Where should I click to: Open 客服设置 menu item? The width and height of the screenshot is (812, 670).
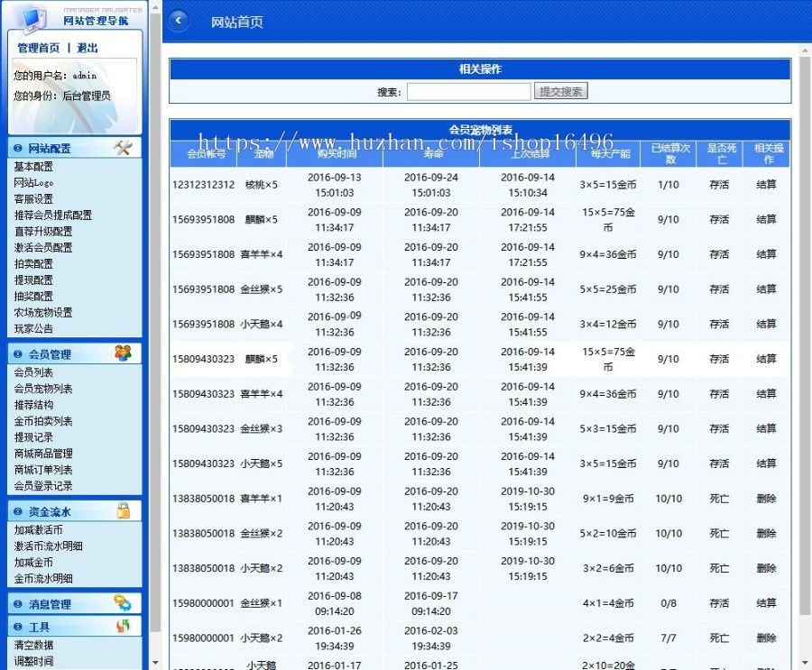coord(33,198)
